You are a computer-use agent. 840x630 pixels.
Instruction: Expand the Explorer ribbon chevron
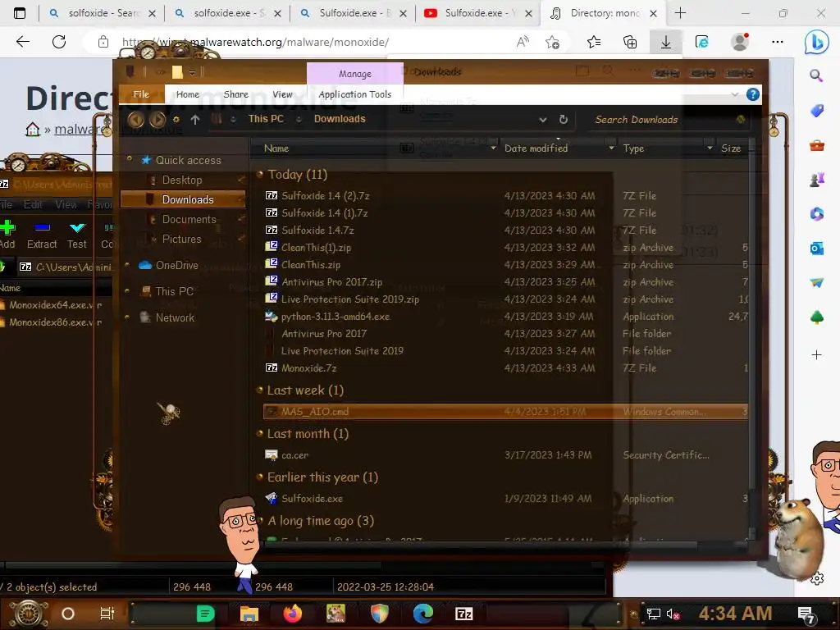coord(734,94)
